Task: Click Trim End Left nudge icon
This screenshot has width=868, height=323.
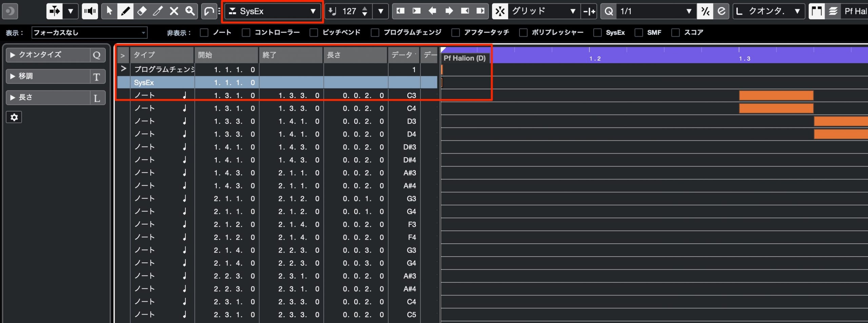Action: (465, 11)
